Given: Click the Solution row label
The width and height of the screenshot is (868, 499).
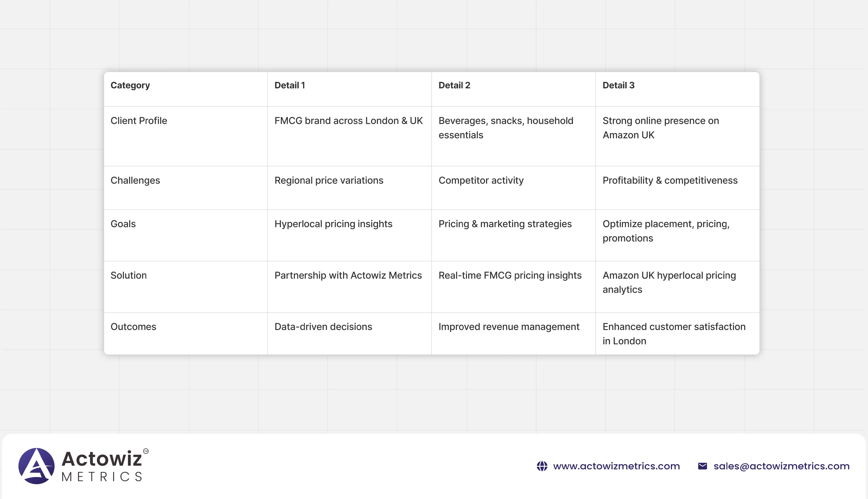Looking at the screenshot, I should (129, 275).
